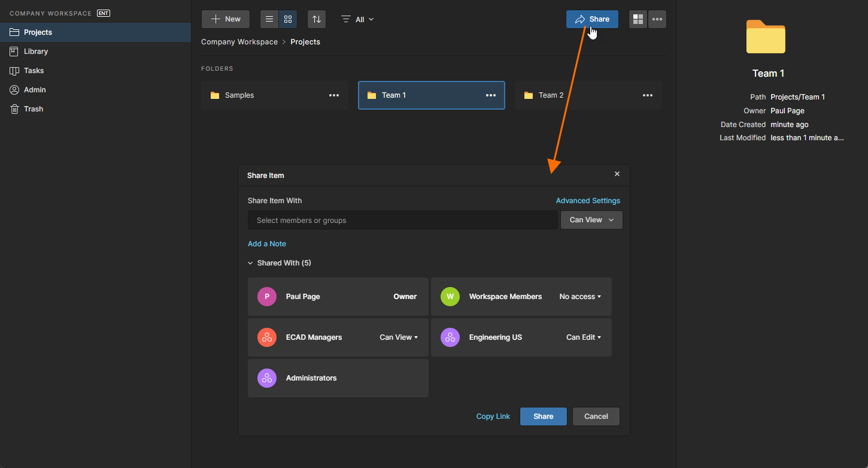
Task: Click the Advanced Settings link
Action: [588, 201]
